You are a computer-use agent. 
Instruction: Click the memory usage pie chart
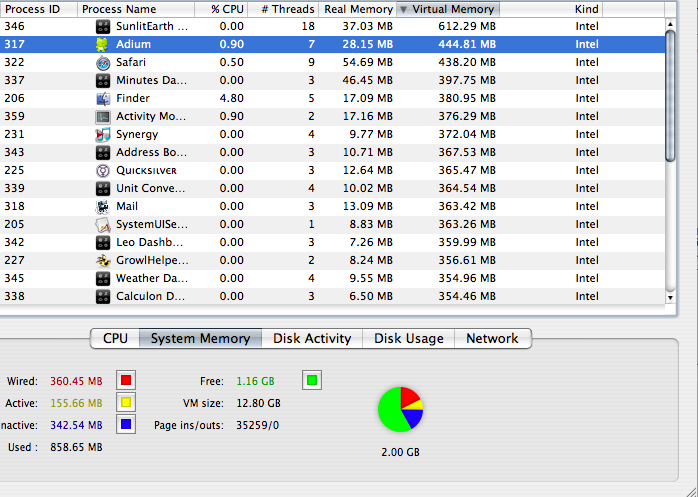[400, 409]
